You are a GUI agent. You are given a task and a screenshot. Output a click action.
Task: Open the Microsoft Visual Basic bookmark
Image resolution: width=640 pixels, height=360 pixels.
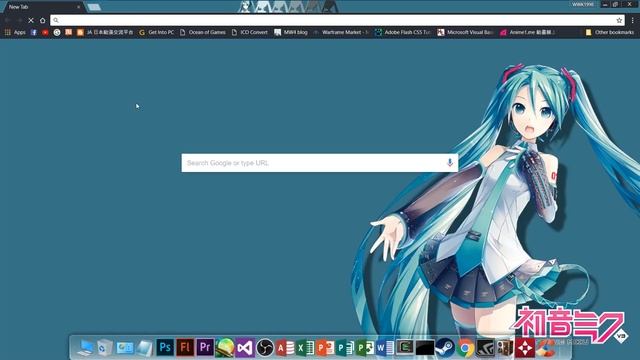[x=466, y=32]
